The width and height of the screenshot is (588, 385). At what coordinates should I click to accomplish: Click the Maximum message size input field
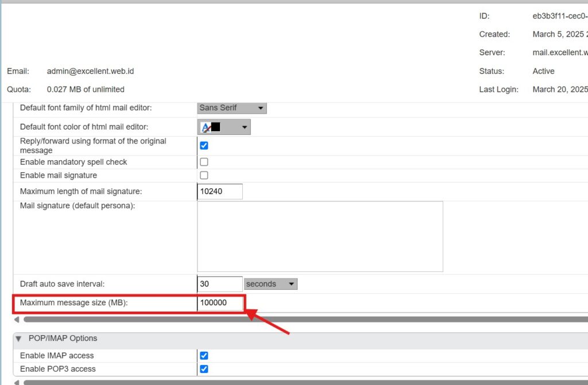tap(220, 302)
